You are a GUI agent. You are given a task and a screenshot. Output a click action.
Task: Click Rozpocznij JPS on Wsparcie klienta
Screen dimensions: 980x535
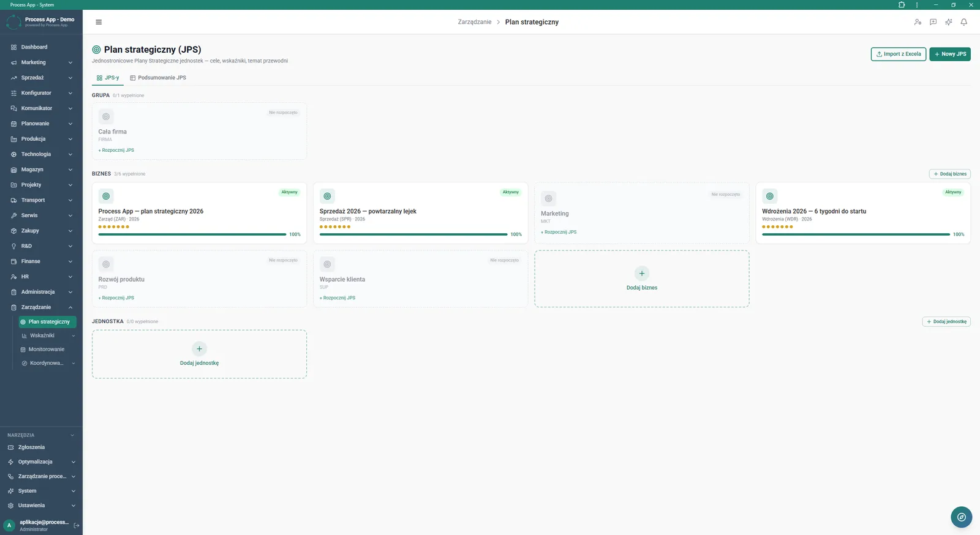pyautogui.click(x=337, y=297)
